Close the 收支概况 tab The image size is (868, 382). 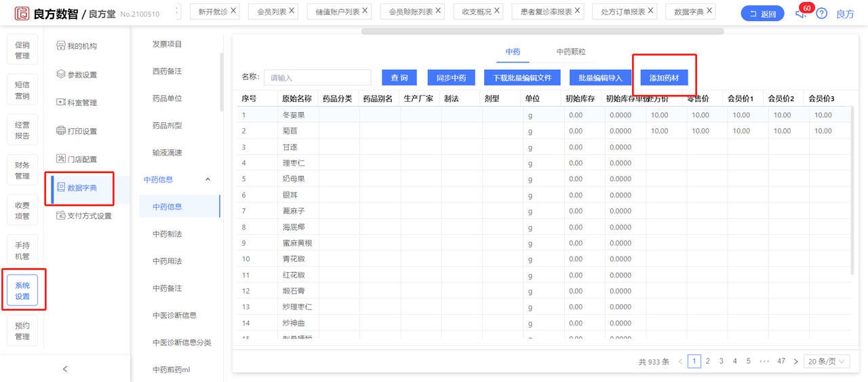(x=497, y=11)
